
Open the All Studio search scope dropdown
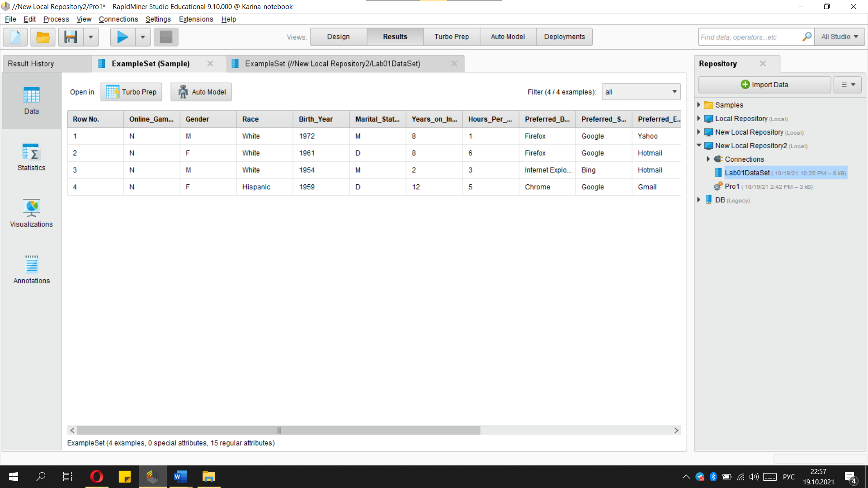tap(840, 37)
